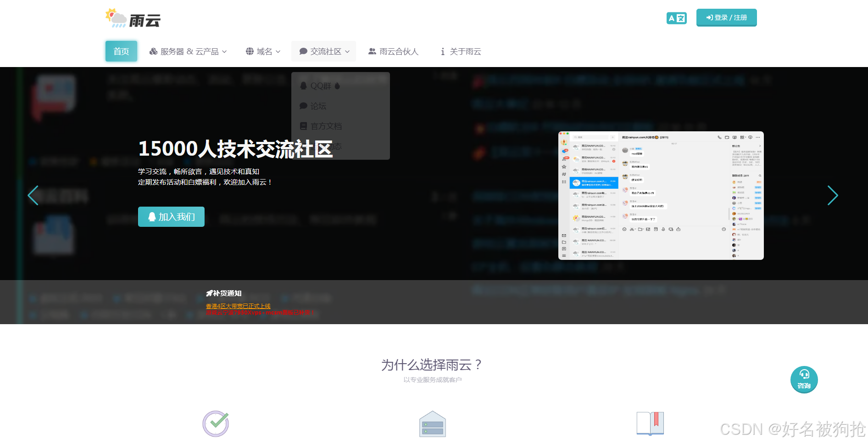Click the 加入我们 button
Screen dimensions: 868x444
click(171, 217)
